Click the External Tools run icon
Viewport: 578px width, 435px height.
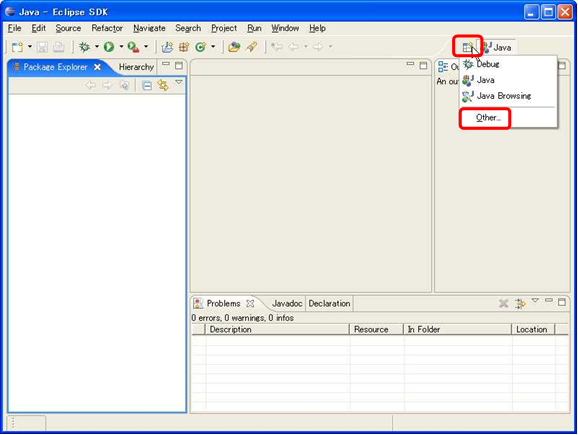tap(133, 47)
